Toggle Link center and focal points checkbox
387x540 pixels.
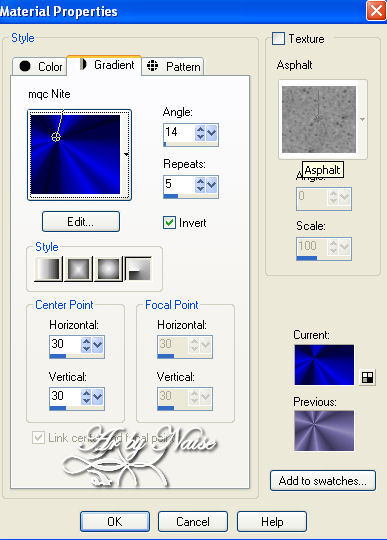[38, 438]
